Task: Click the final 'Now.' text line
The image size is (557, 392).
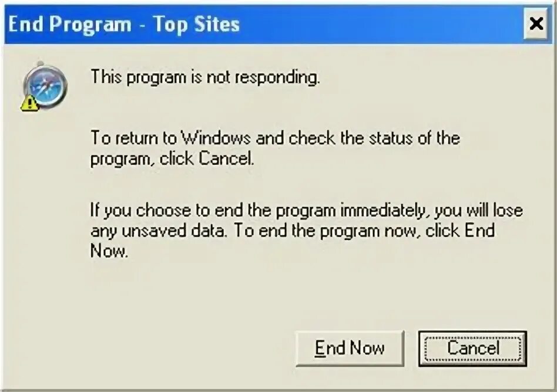Action: 109,251
